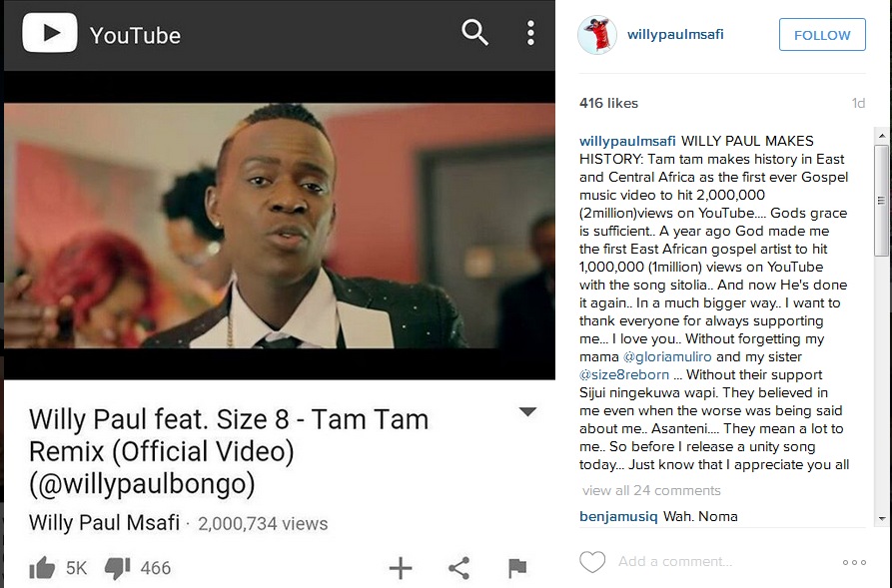Toggle the heart like on post

coord(592,562)
